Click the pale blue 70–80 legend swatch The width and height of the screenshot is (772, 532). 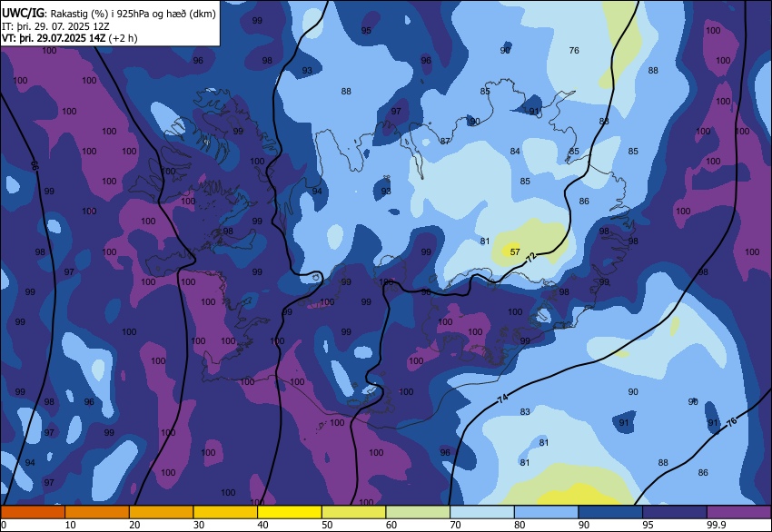coord(482,512)
